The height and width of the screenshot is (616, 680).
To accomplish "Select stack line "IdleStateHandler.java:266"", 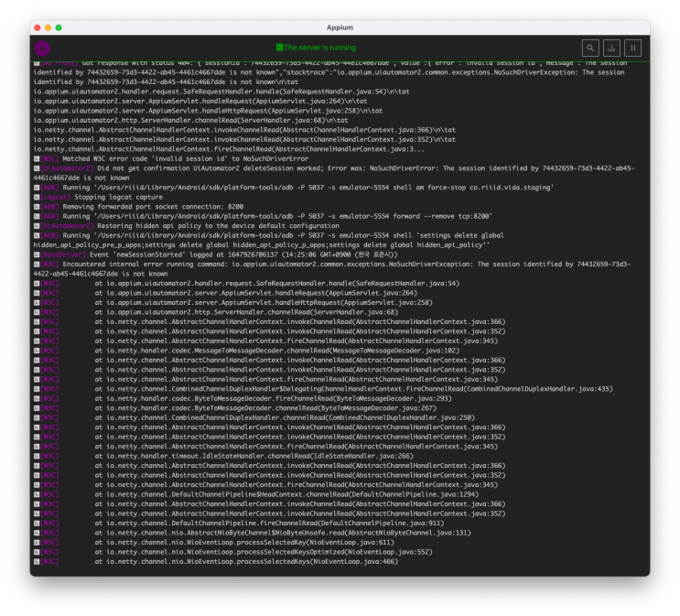I will 224,456.
